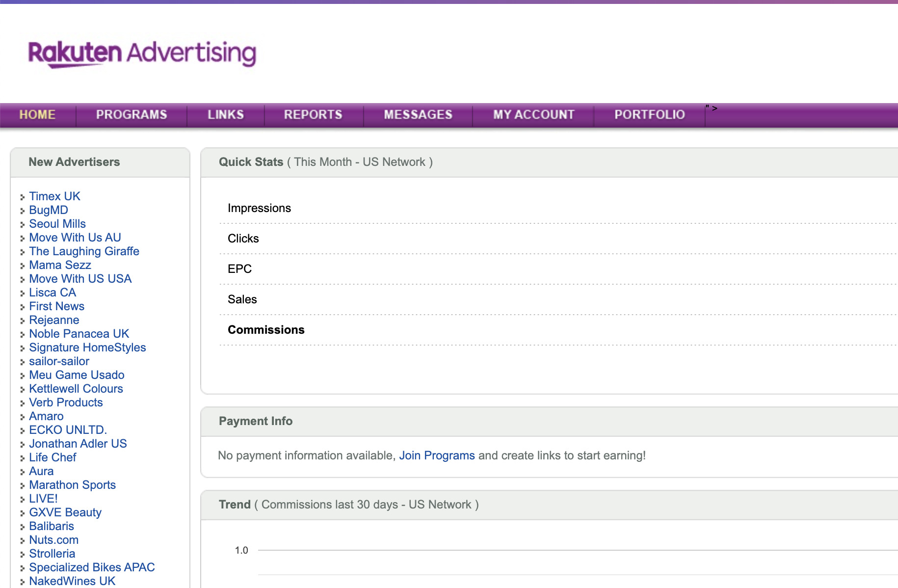This screenshot has height=588, width=898.
Task: Open Marathon Sports link
Action: [x=72, y=485]
